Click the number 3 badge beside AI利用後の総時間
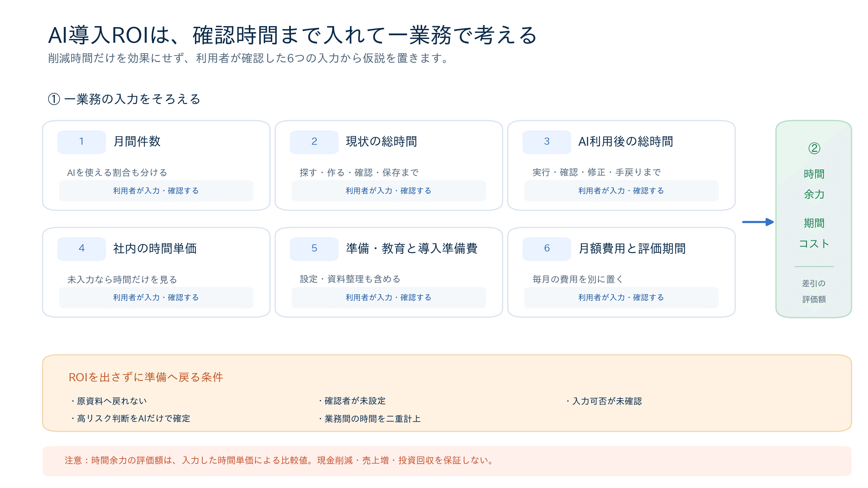This screenshot has width=868, height=488. tap(547, 142)
